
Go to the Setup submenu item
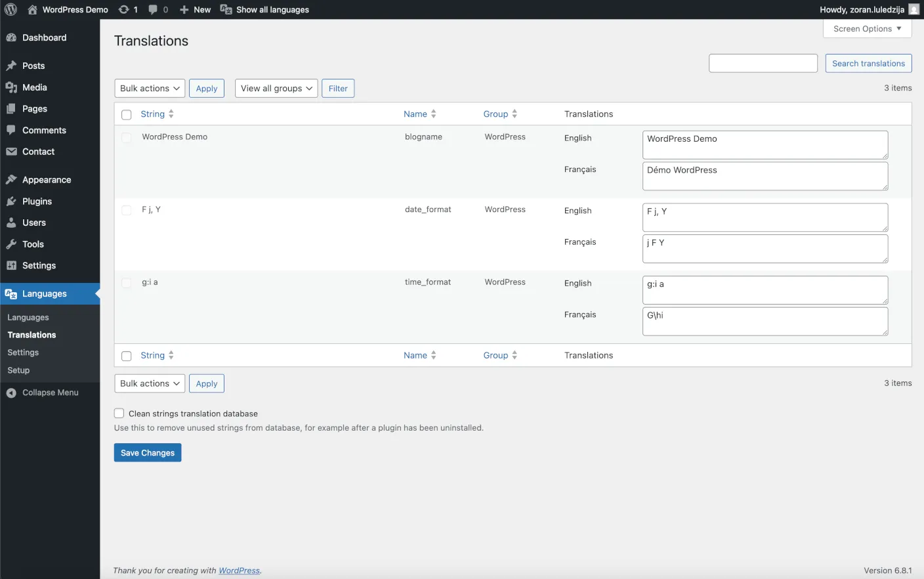click(18, 370)
